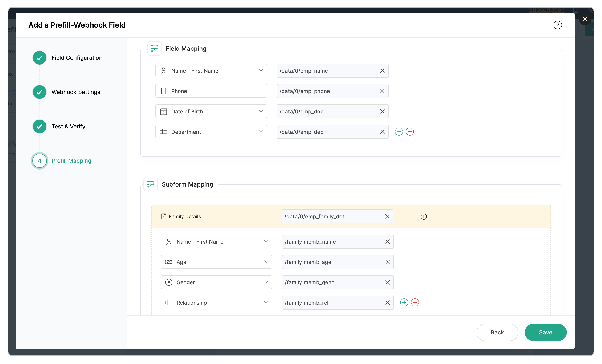Expand the Phone field dropdown
This screenshot has width=602, height=364.
click(261, 91)
